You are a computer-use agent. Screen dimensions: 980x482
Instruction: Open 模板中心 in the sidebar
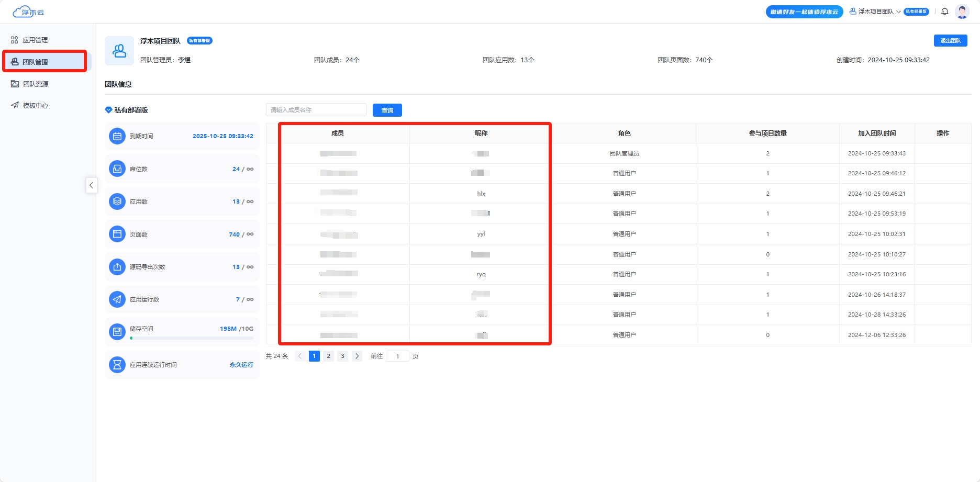(x=35, y=106)
